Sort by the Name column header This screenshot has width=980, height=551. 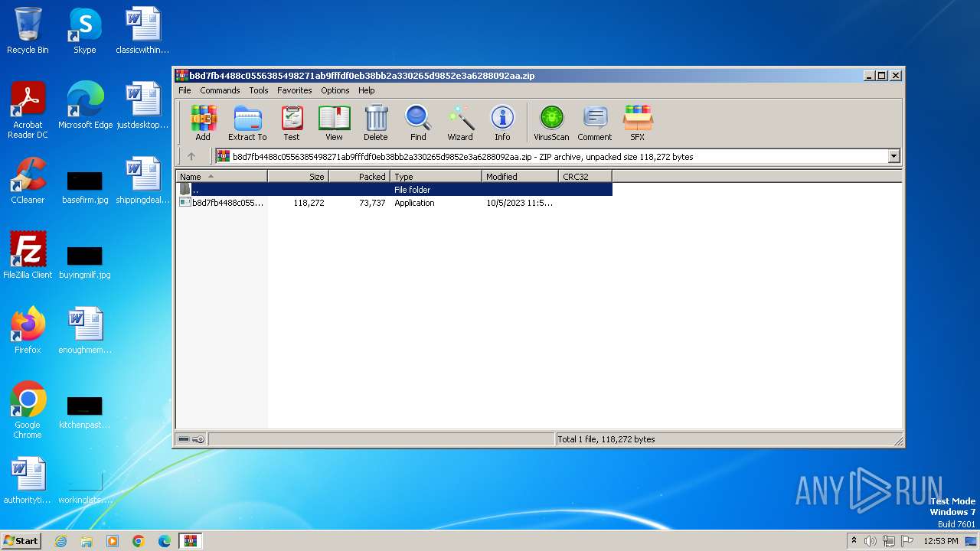coord(222,176)
